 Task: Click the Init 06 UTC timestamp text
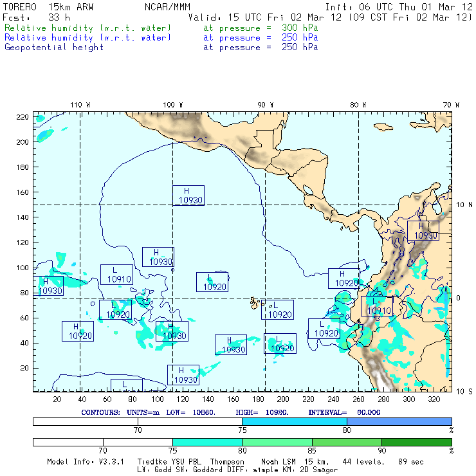click(399, 6)
